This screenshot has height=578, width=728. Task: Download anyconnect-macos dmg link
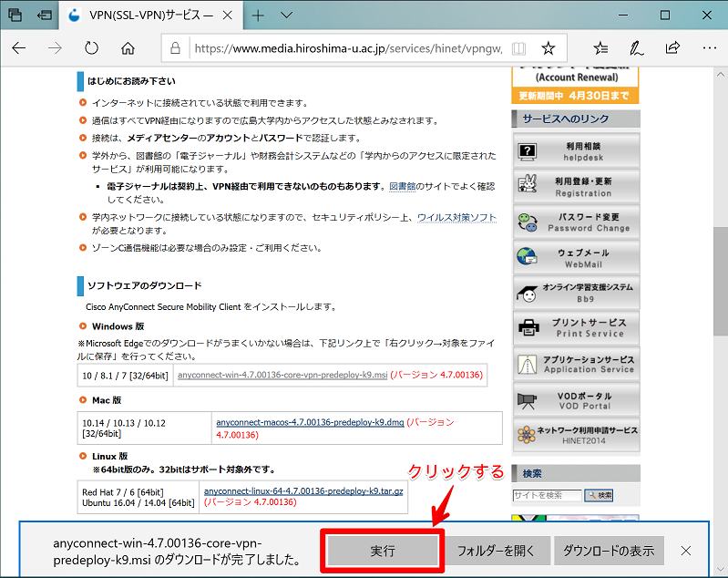[x=310, y=422]
